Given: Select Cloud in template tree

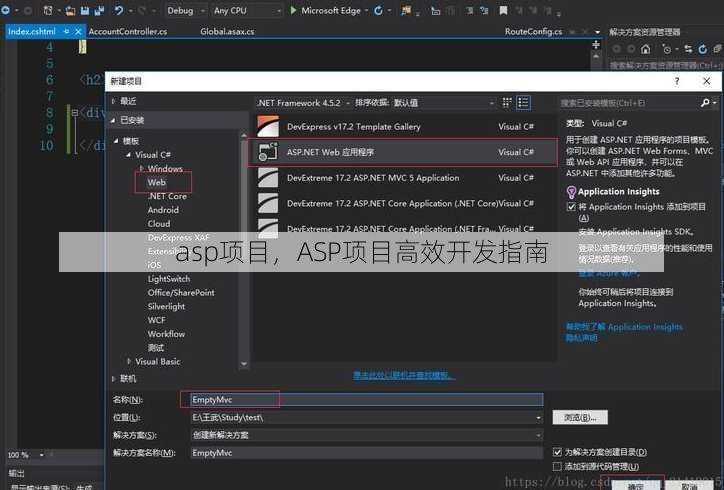Looking at the screenshot, I should [x=159, y=224].
